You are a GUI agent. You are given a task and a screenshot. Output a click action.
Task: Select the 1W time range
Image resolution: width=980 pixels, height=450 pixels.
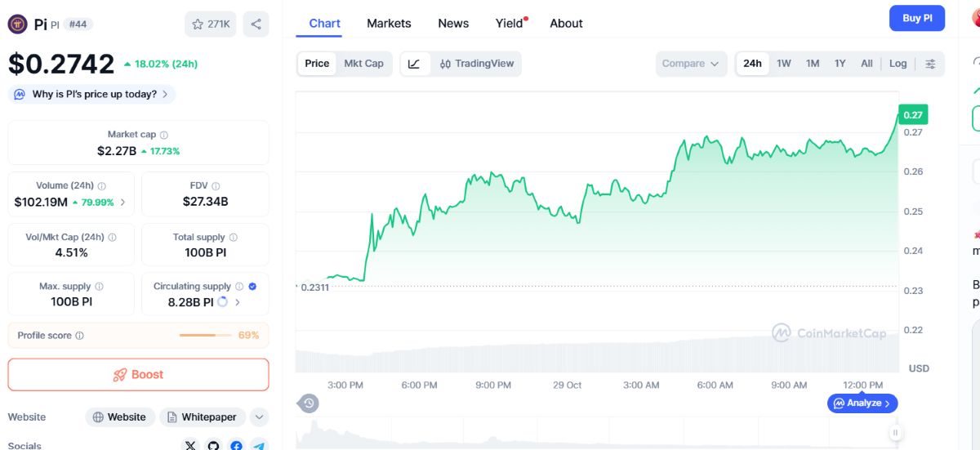pyautogui.click(x=784, y=64)
